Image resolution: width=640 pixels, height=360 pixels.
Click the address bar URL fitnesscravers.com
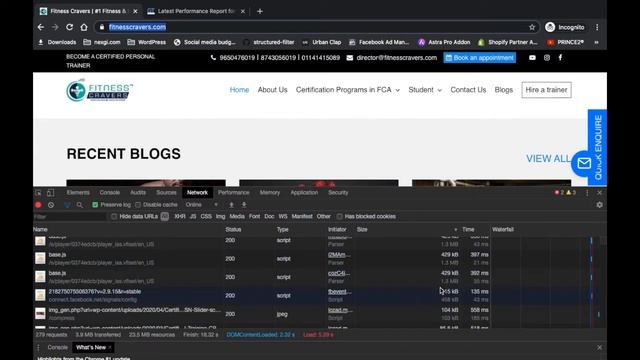point(137,27)
